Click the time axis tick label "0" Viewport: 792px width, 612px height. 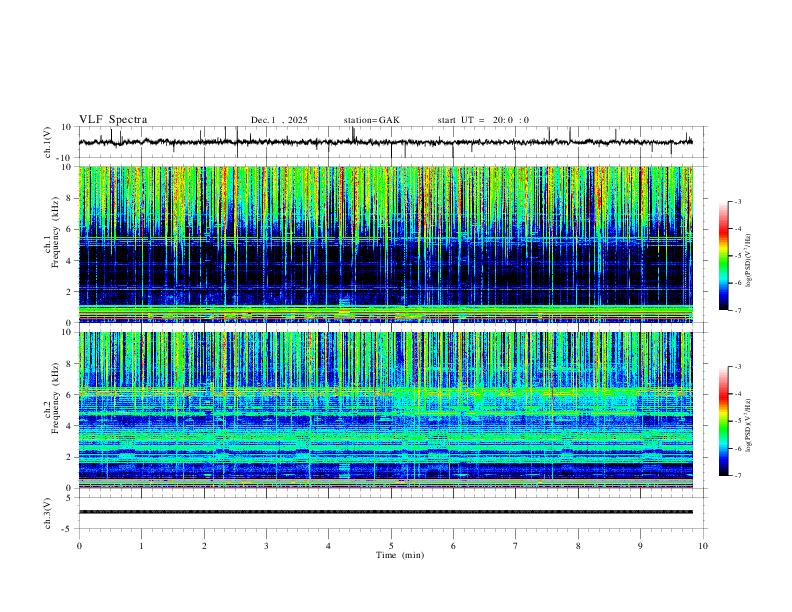coord(79,546)
